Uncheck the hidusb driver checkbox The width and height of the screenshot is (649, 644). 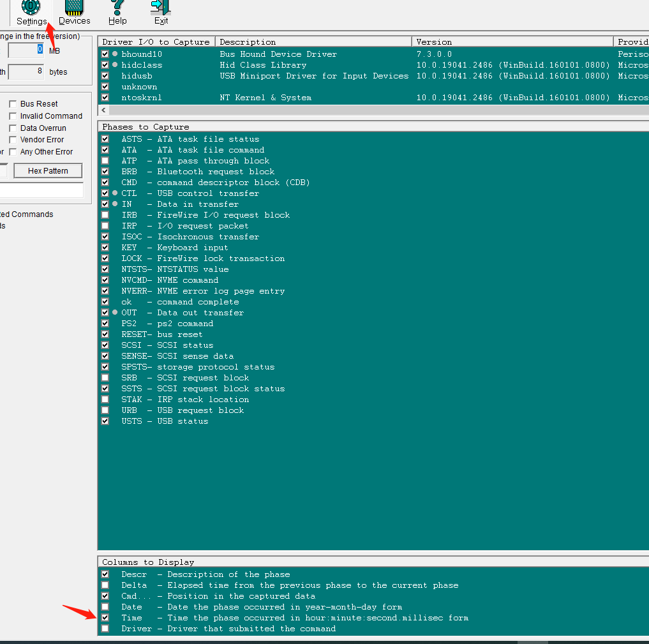[x=105, y=76]
